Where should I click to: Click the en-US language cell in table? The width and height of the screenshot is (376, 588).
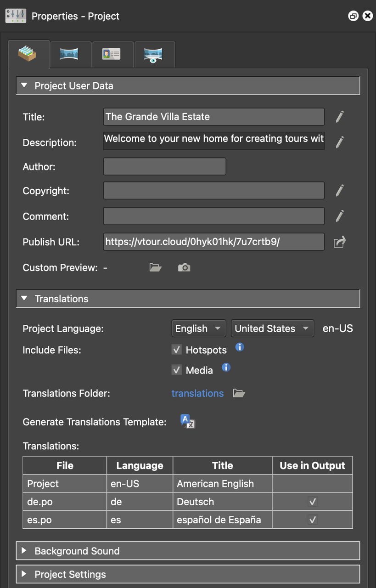point(140,484)
